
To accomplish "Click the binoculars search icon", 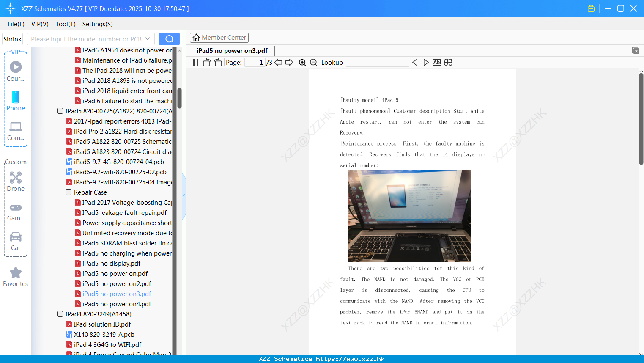I will tap(448, 63).
